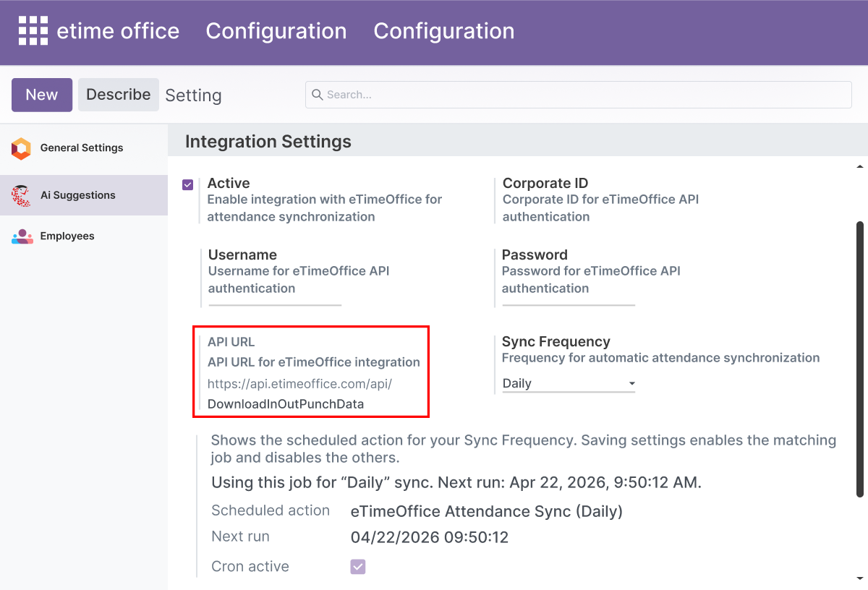This screenshot has width=868, height=590.
Task: Click the magnifier icon in search box
Action: pos(318,95)
